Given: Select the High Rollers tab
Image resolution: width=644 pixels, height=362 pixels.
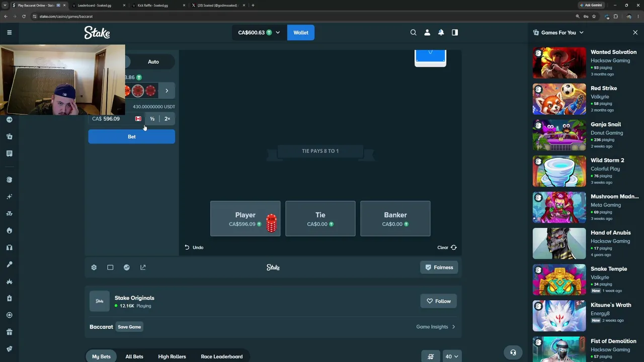Looking at the screenshot, I should 172,356.
